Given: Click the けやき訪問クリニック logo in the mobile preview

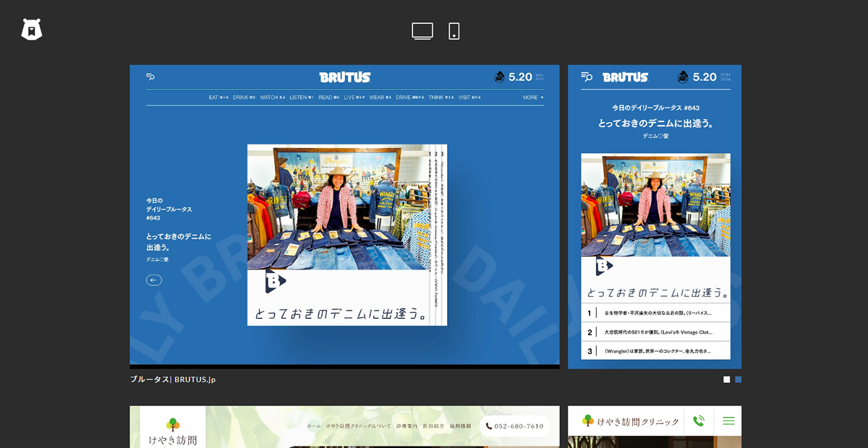Looking at the screenshot, I should click(x=630, y=421).
